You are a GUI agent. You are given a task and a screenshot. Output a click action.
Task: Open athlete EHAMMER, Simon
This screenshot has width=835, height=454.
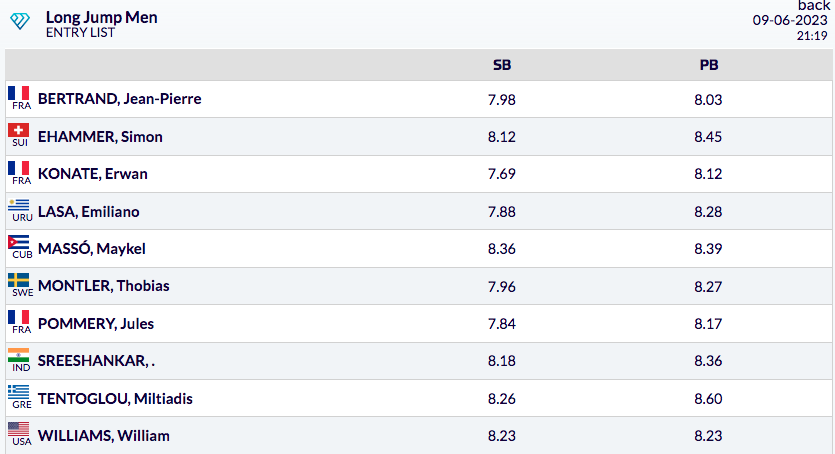point(100,137)
